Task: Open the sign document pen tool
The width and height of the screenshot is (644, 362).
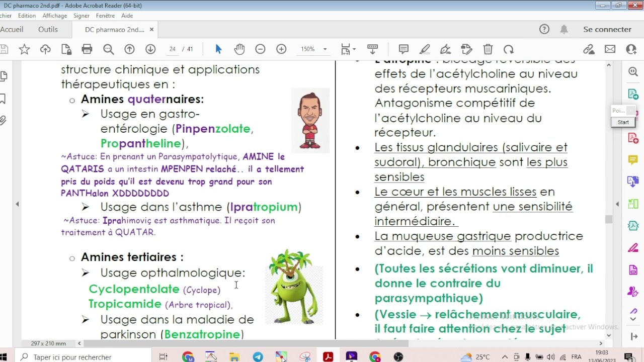Action: [x=445, y=49]
